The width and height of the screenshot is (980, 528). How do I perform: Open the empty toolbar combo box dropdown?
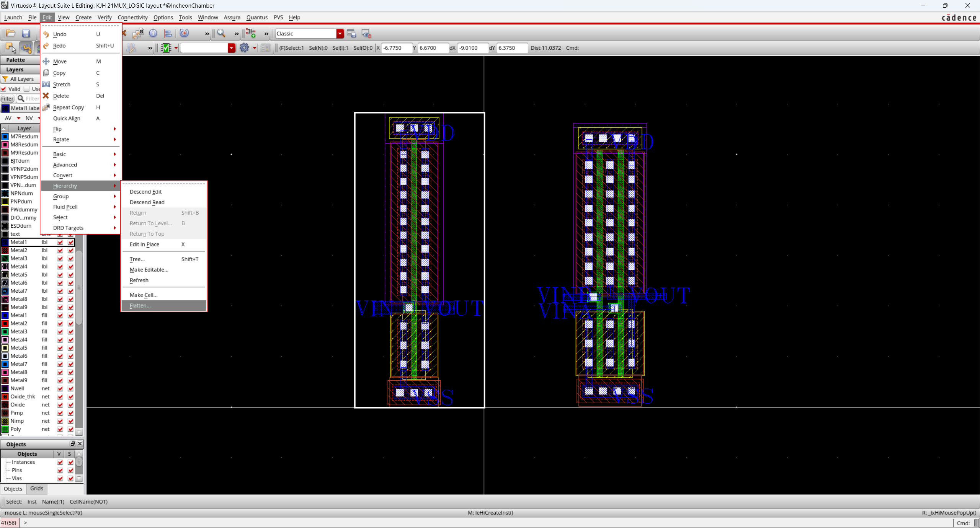click(x=231, y=48)
